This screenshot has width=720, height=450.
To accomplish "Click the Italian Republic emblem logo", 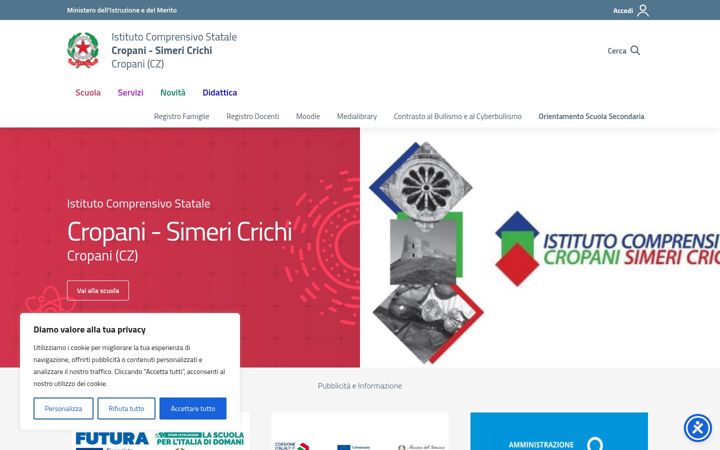I will click(x=83, y=50).
